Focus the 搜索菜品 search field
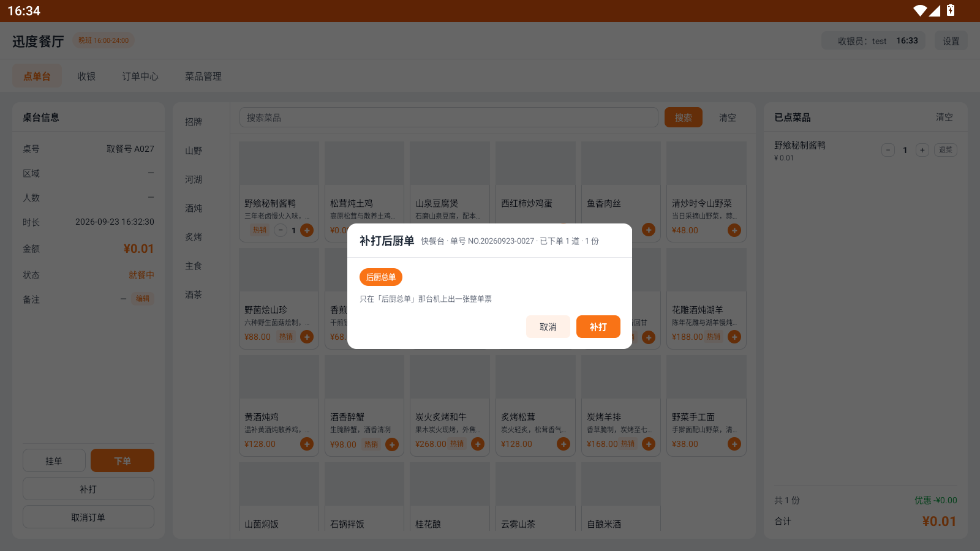This screenshot has height=551, width=980. pyautogui.click(x=448, y=118)
